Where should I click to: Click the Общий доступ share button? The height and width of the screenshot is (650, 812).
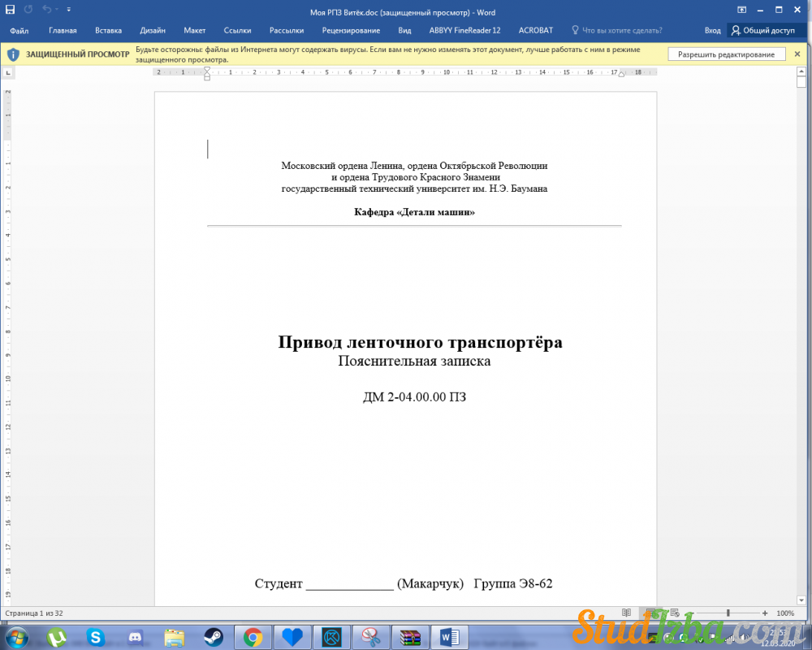(x=763, y=30)
